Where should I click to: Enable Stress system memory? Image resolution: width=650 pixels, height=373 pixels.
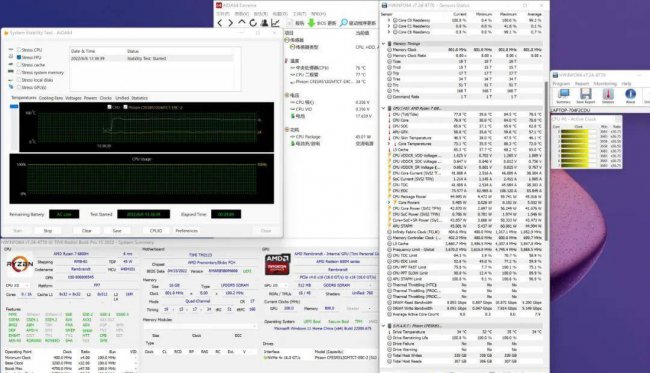point(19,72)
